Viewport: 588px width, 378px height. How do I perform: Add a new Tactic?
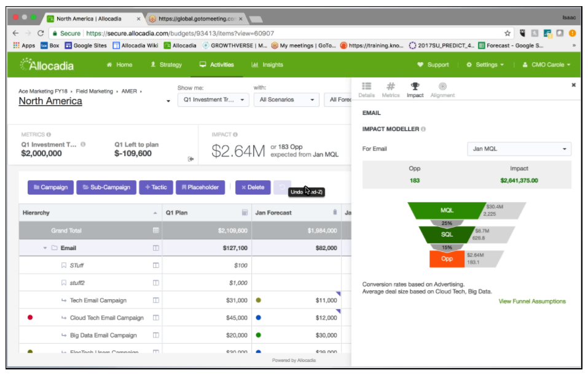[156, 187]
